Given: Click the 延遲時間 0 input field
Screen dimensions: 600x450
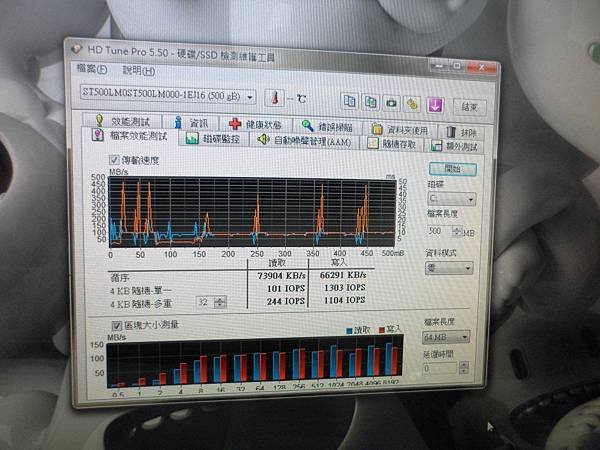Looking at the screenshot, I should click(x=440, y=368).
